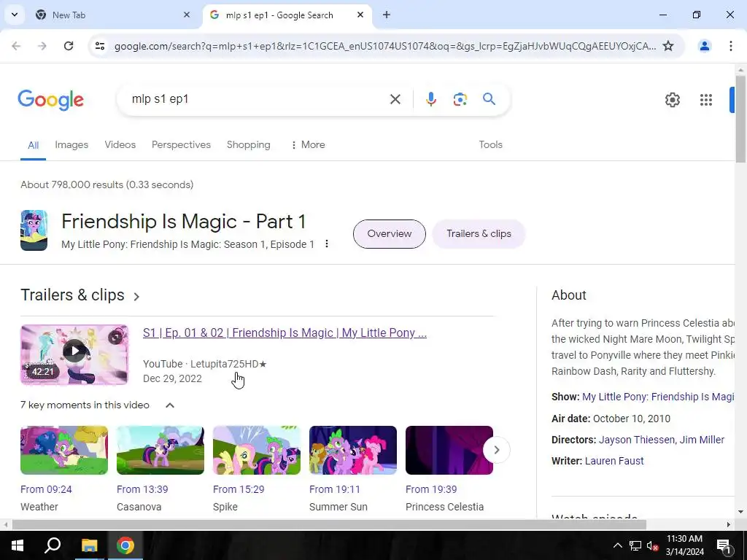Jump to moment From 19:39
Viewport: 747px width, 560px height.
coord(431,489)
